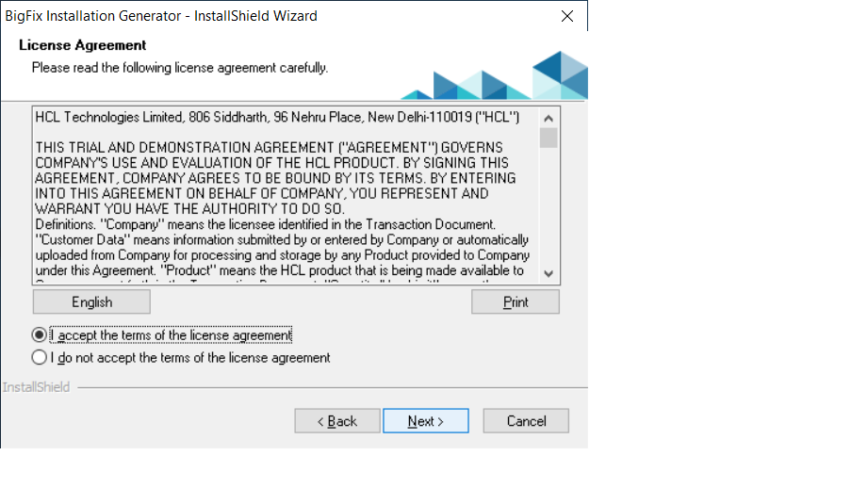Open the English language selector button
The width and height of the screenshot is (868, 488).
coord(91,302)
